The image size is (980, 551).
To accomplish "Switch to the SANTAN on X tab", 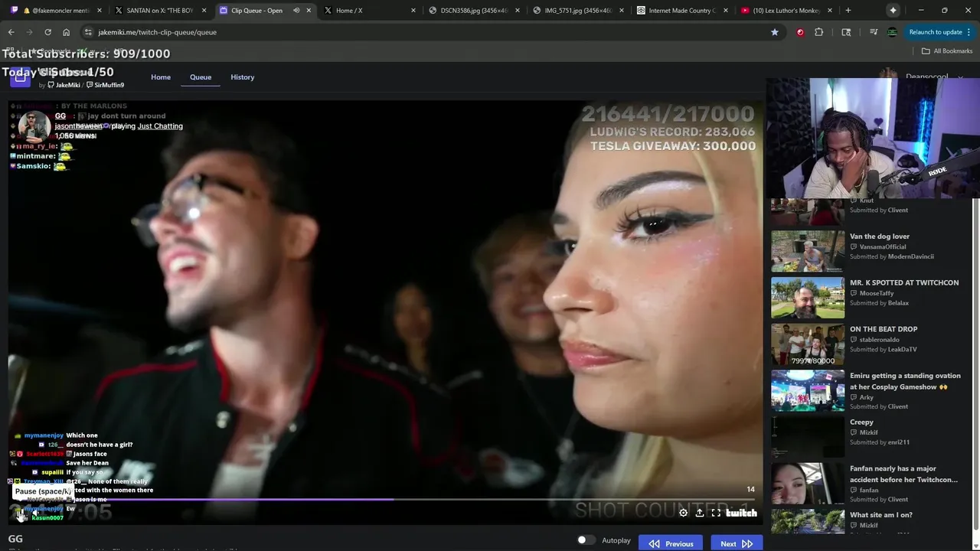I will tap(160, 11).
